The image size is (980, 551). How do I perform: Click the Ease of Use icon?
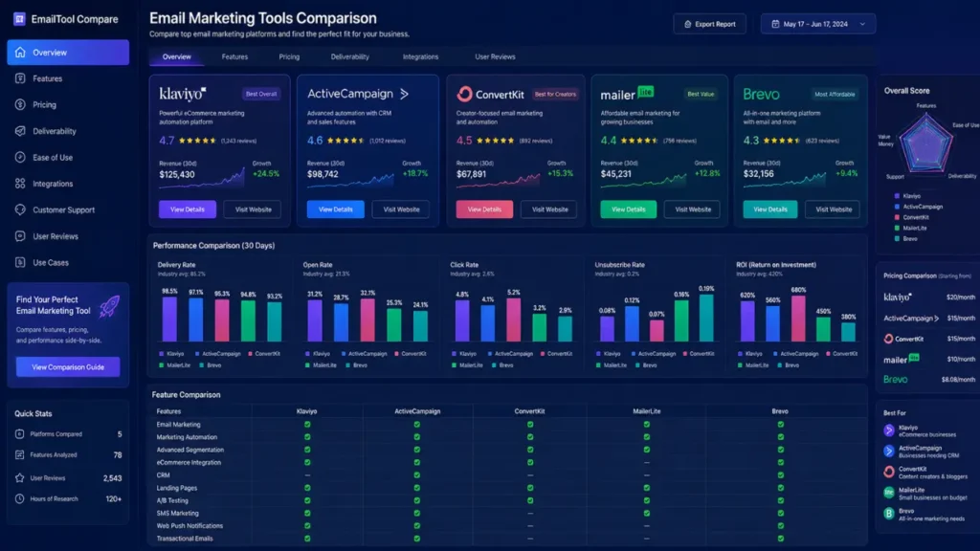pyautogui.click(x=21, y=158)
